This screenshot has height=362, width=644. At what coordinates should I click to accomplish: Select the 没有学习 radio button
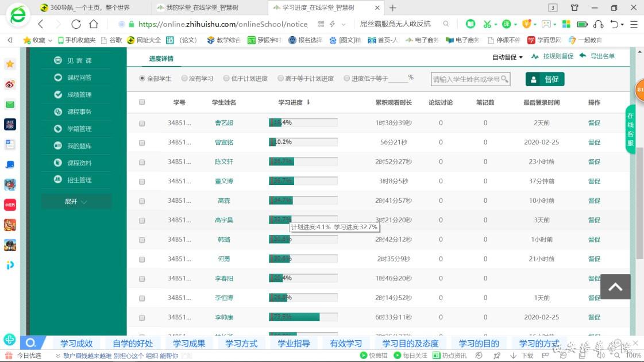click(184, 79)
